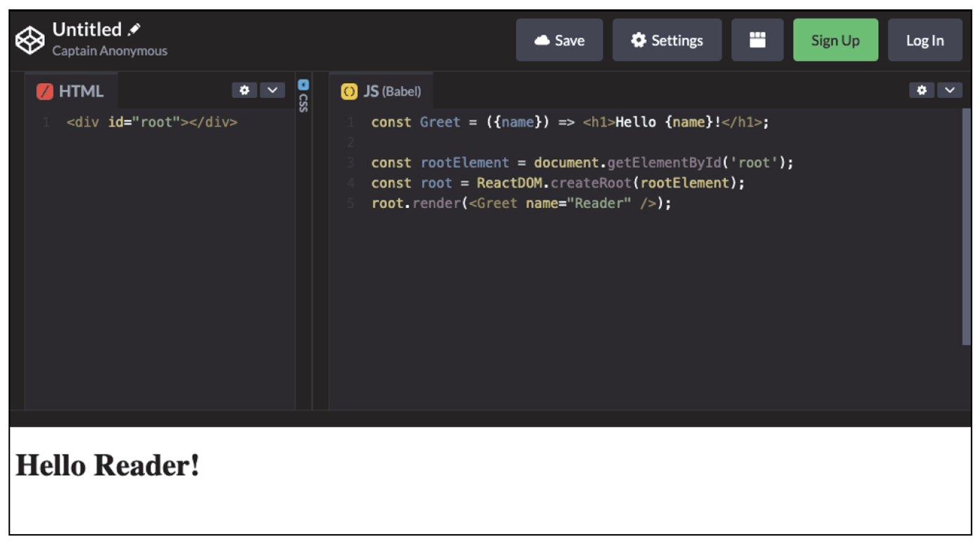Click the JS (Babel) panel icon
This screenshot has width=980, height=546.
350,91
